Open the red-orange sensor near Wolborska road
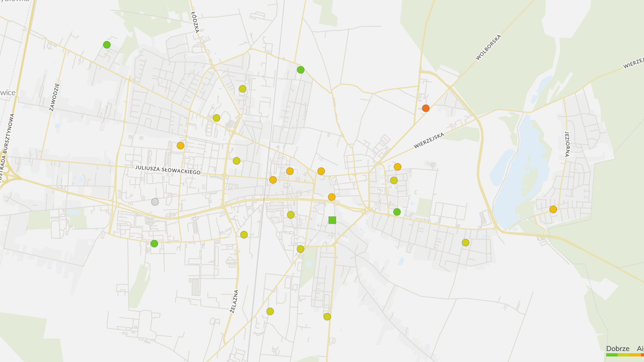 pyautogui.click(x=426, y=108)
